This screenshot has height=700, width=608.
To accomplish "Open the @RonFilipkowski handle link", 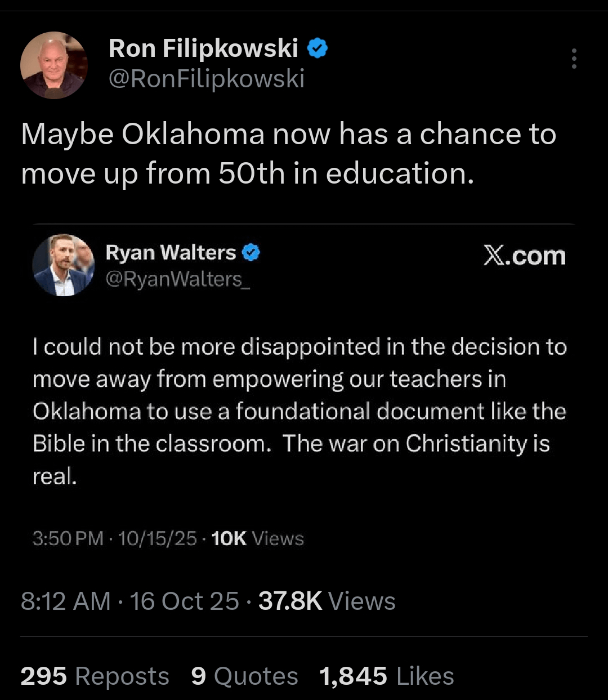I will 206,79.
